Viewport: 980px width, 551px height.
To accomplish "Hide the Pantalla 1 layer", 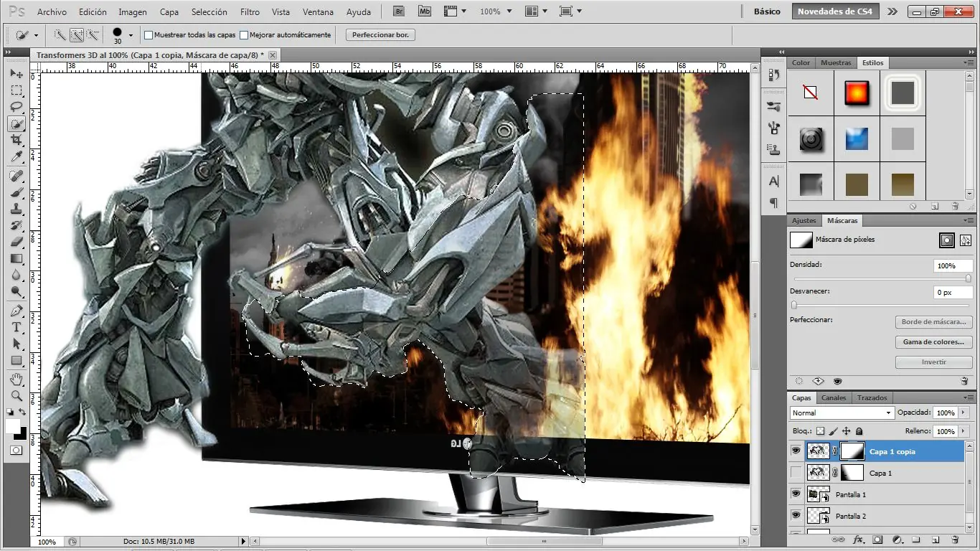I will click(x=795, y=494).
